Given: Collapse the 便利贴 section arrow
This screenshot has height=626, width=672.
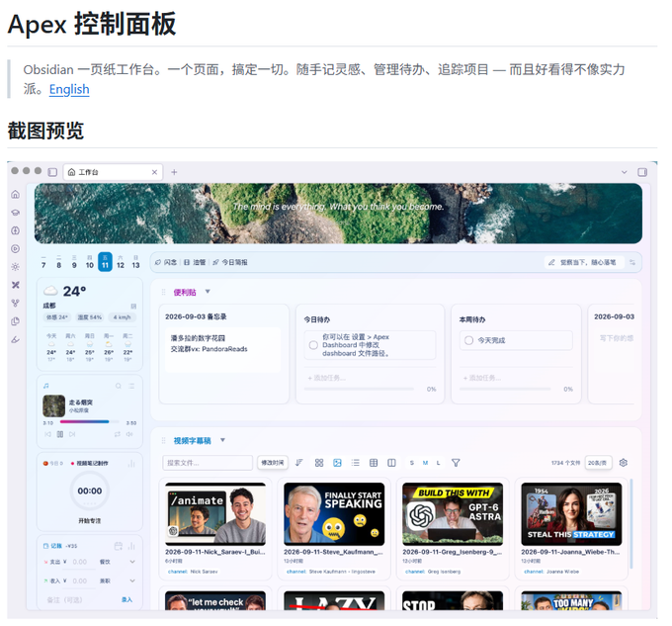Looking at the screenshot, I should pyautogui.click(x=208, y=292).
